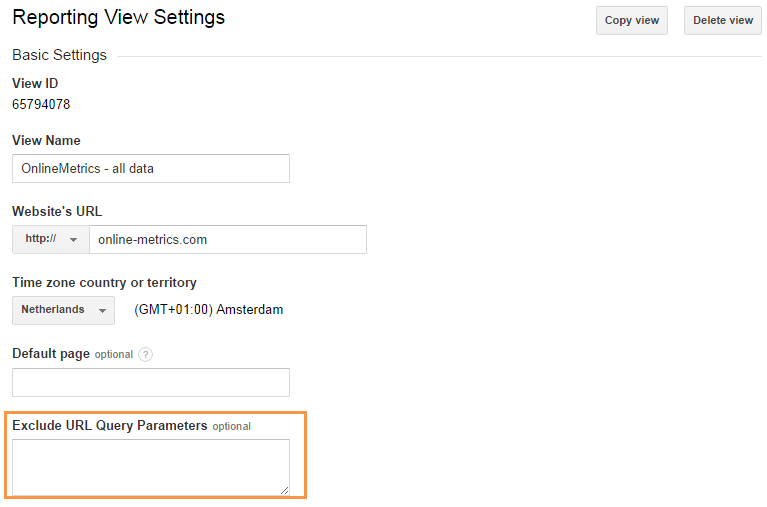Click the Copy view button
The image size is (767, 507).
(631, 20)
